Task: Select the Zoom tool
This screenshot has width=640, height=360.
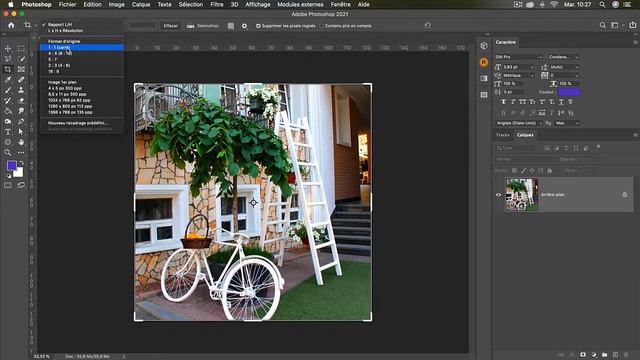Action: point(8,153)
